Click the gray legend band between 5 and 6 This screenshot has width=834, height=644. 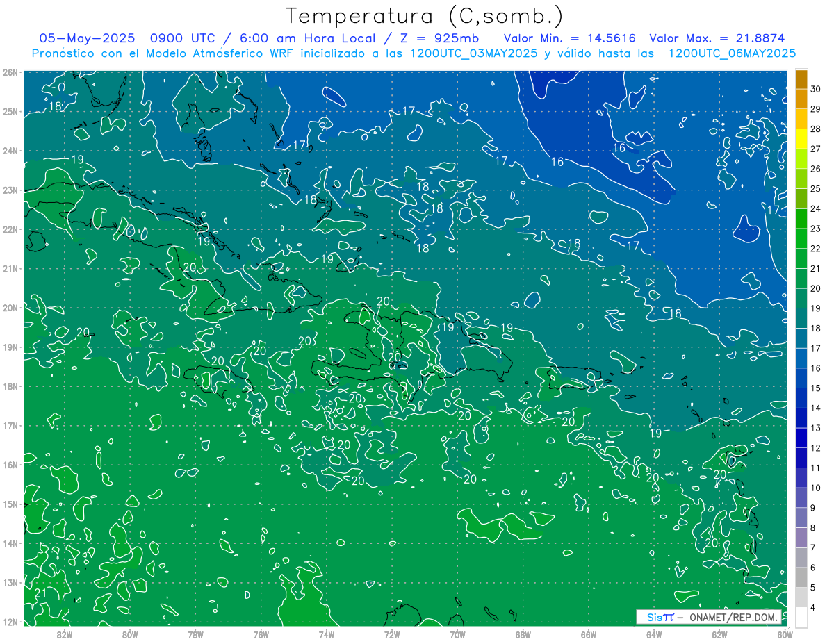tap(801, 577)
